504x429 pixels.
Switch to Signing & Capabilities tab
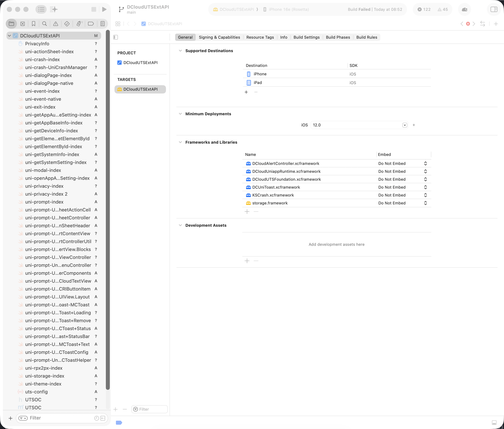pos(219,37)
